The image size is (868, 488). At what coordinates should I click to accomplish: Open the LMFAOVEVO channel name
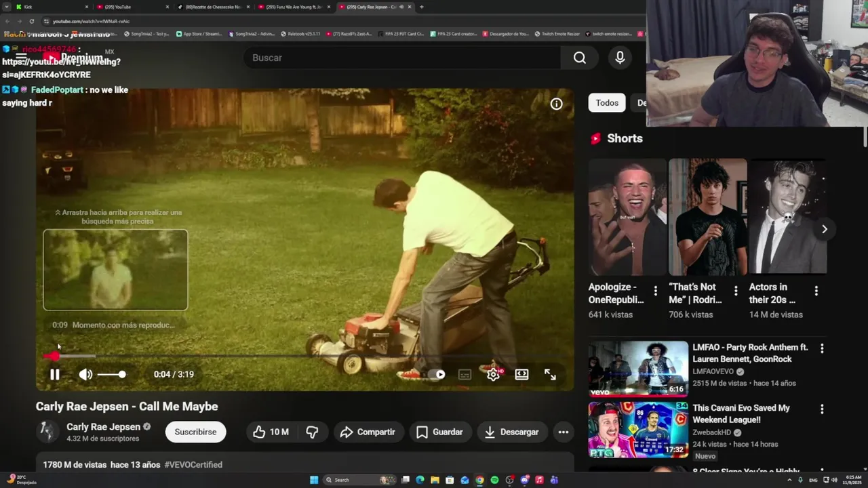(x=713, y=371)
